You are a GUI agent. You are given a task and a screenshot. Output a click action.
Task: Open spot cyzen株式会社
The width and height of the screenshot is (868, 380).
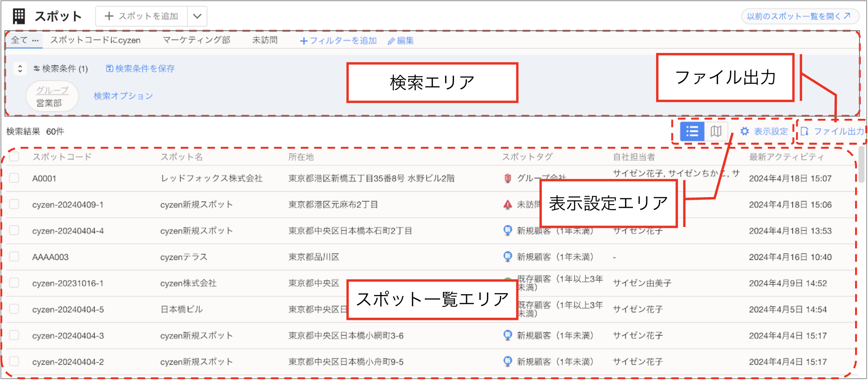coord(188,283)
